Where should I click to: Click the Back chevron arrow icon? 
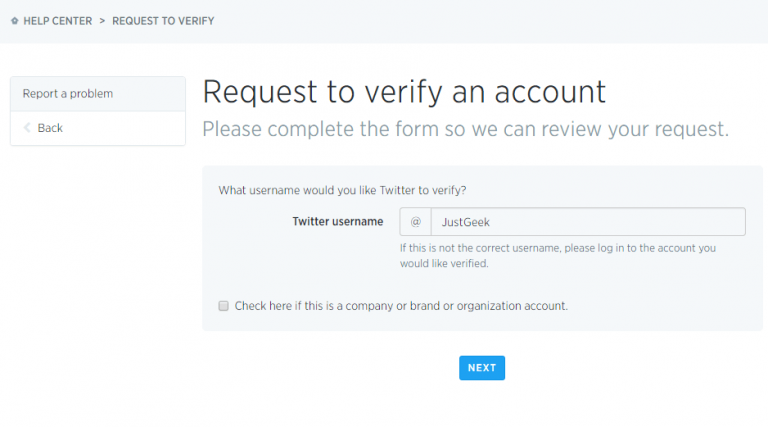tap(27, 128)
